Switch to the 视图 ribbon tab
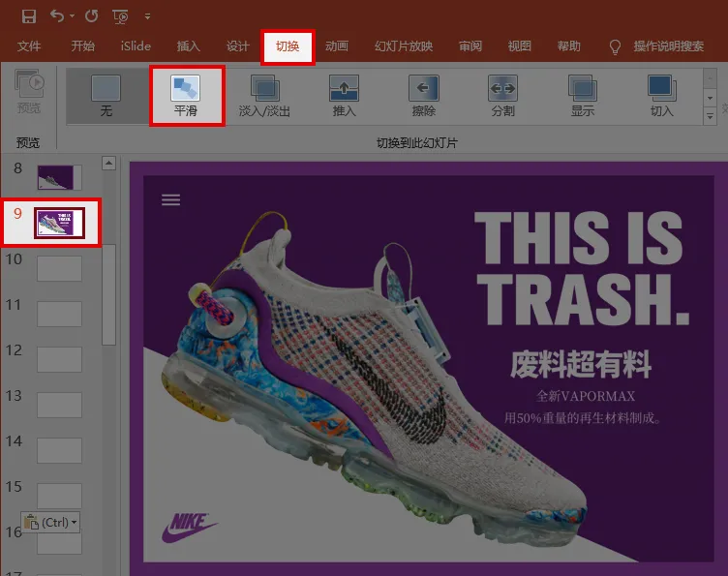 pyautogui.click(x=520, y=45)
